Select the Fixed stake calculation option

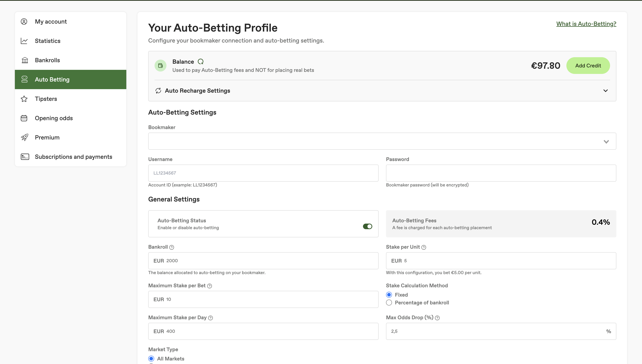coord(389,295)
